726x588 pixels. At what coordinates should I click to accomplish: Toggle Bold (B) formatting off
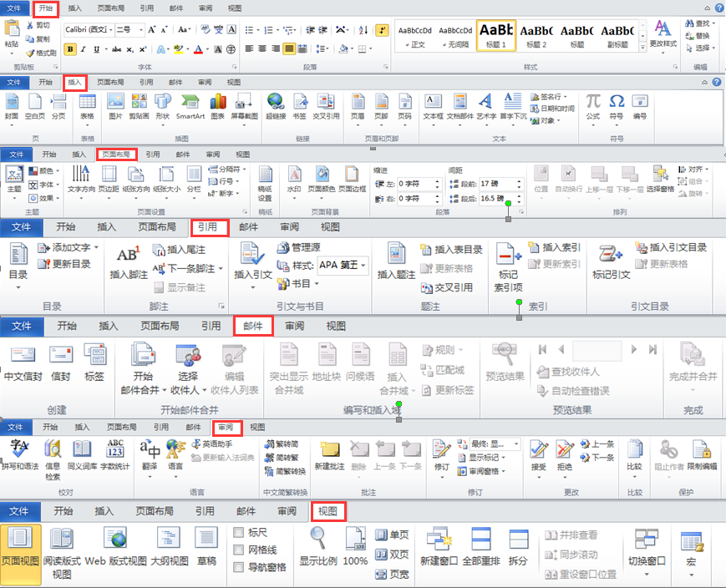point(70,49)
